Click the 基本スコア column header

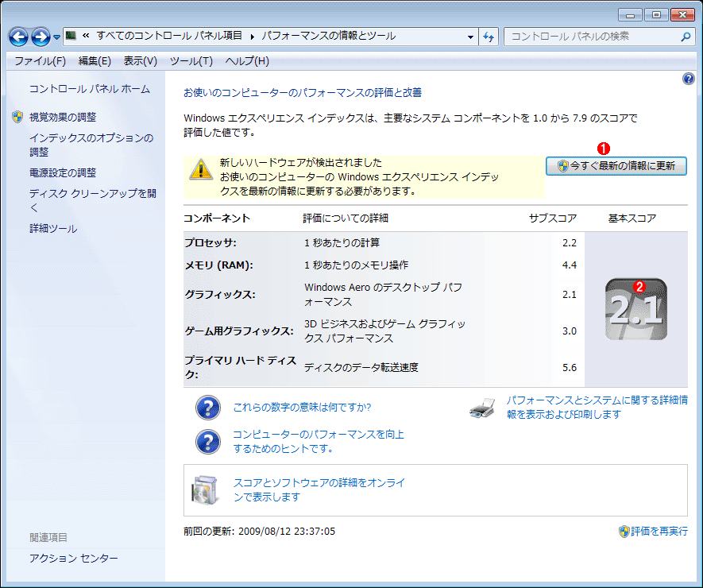[x=632, y=219]
